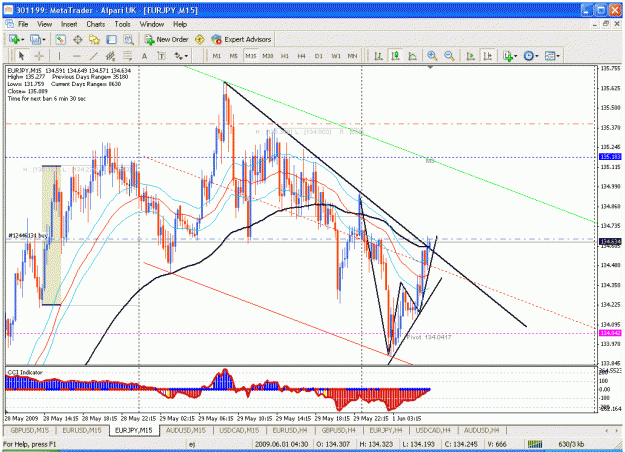The width and height of the screenshot is (625, 452).
Task: Open the Charts menu
Action: [x=96, y=24]
